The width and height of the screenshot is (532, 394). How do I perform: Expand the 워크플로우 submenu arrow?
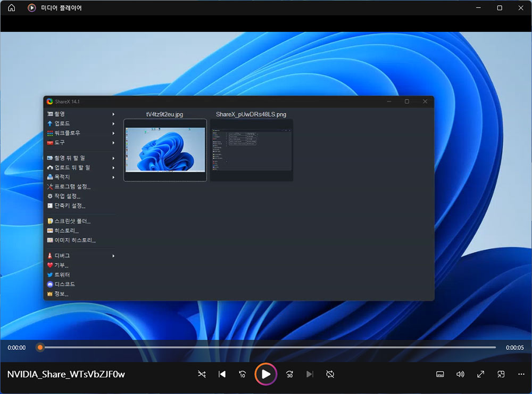point(113,134)
